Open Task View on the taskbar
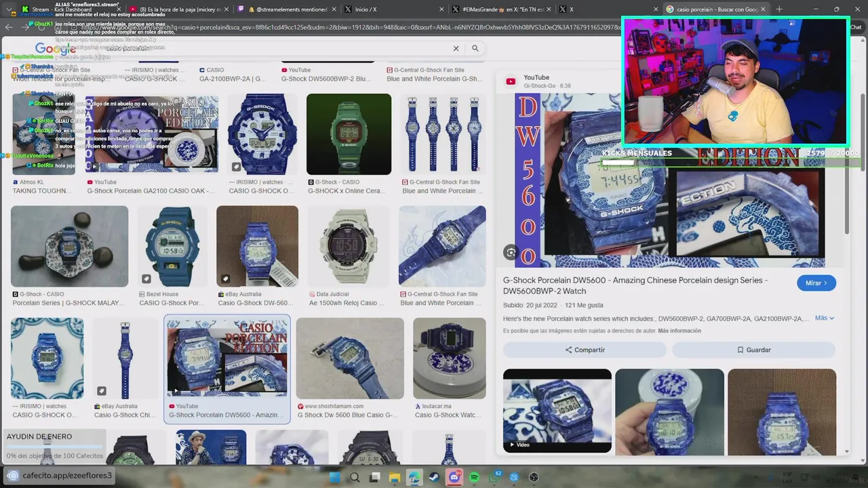 click(374, 477)
